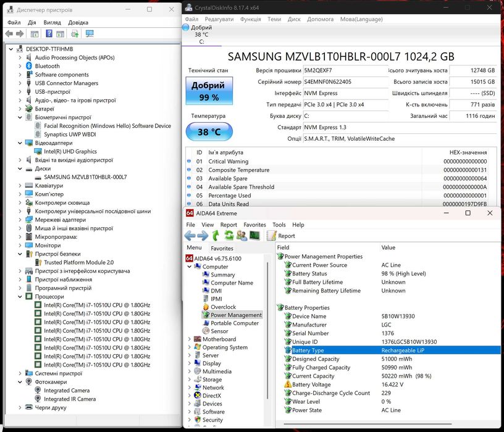
Task: Select Charge-Discharge Cycle Count row
Action: [x=389, y=393]
